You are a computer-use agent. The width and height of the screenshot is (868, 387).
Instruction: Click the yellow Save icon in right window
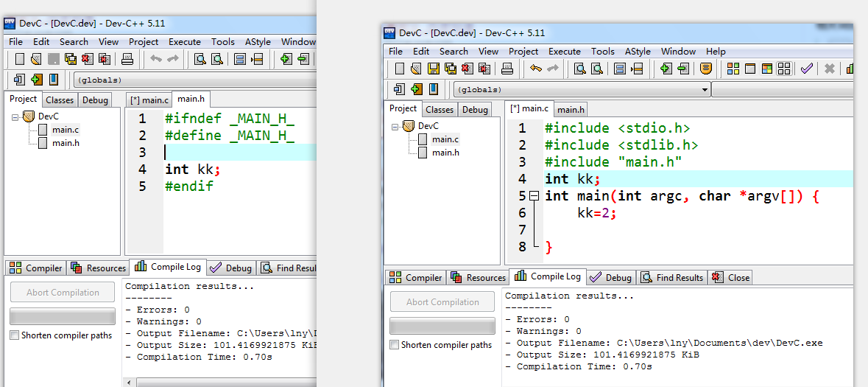point(434,69)
